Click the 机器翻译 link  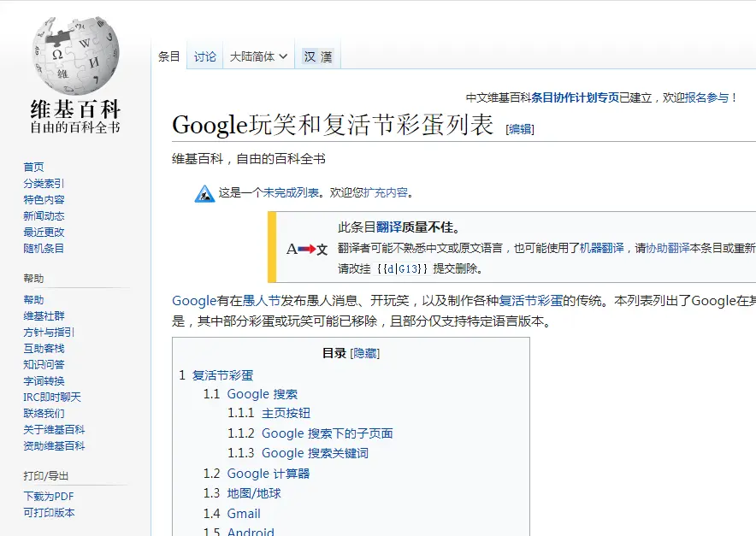(x=601, y=248)
